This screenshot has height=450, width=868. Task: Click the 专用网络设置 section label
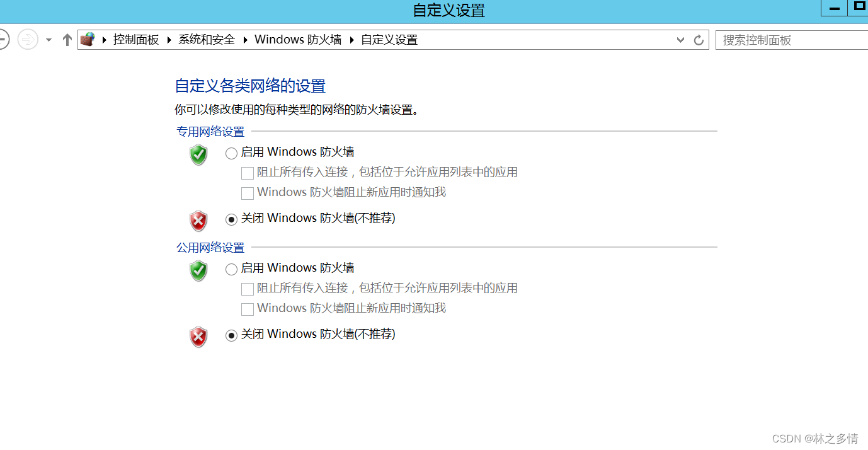[210, 132]
